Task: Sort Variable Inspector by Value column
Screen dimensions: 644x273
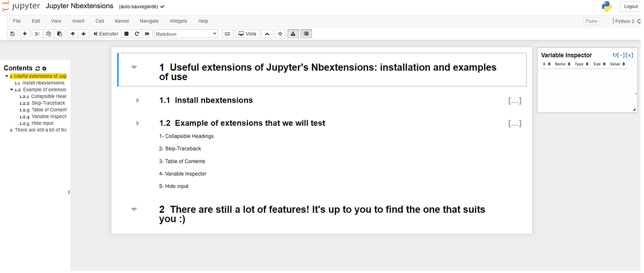Action: 617,64
